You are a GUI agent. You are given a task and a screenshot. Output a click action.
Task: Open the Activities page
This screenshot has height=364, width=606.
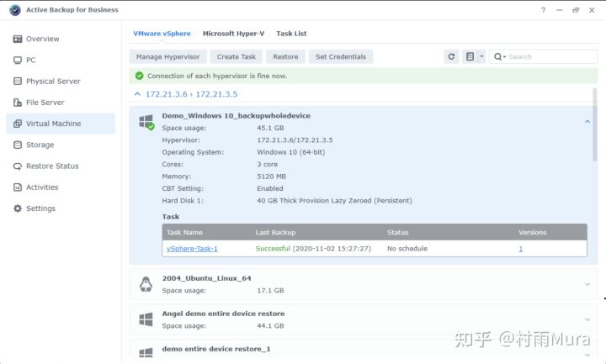(x=61, y=187)
